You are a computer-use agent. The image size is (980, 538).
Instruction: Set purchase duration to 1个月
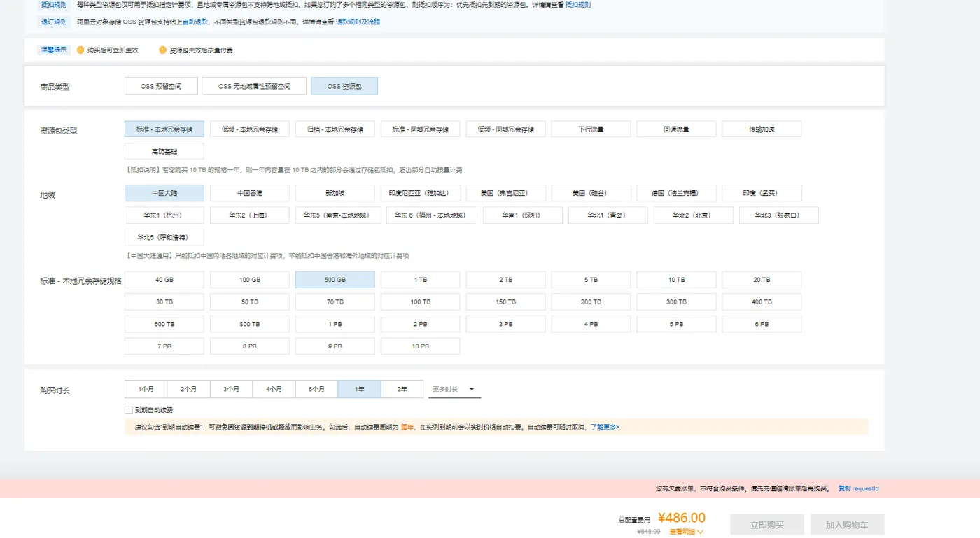click(x=146, y=389)
